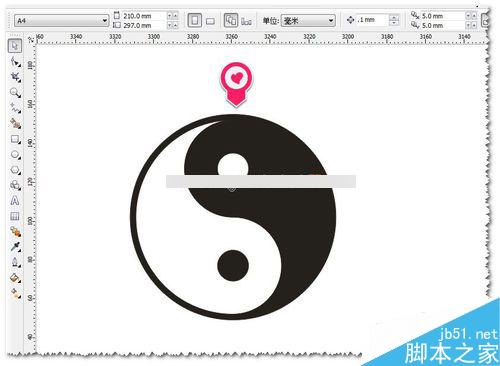Screen dimensions: 500x366
Task: Choose the Freehand curve tool
Action: tap(15, 108)
